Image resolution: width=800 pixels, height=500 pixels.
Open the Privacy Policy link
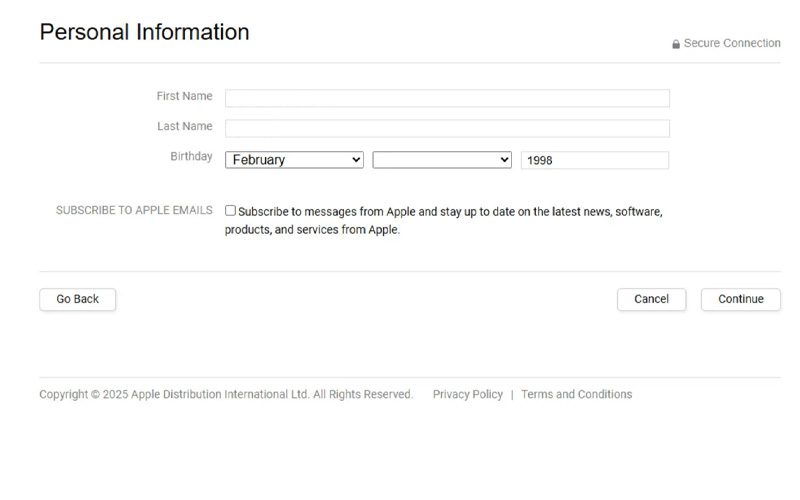coord(468,394)
